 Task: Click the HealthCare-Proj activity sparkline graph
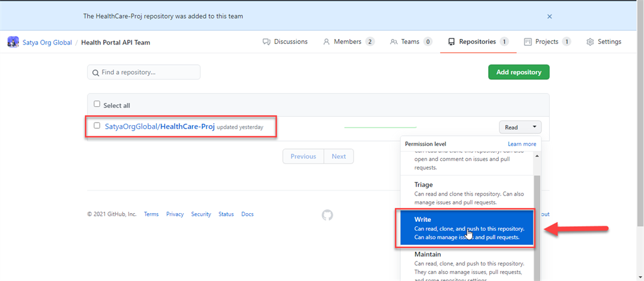coord(380,128)
